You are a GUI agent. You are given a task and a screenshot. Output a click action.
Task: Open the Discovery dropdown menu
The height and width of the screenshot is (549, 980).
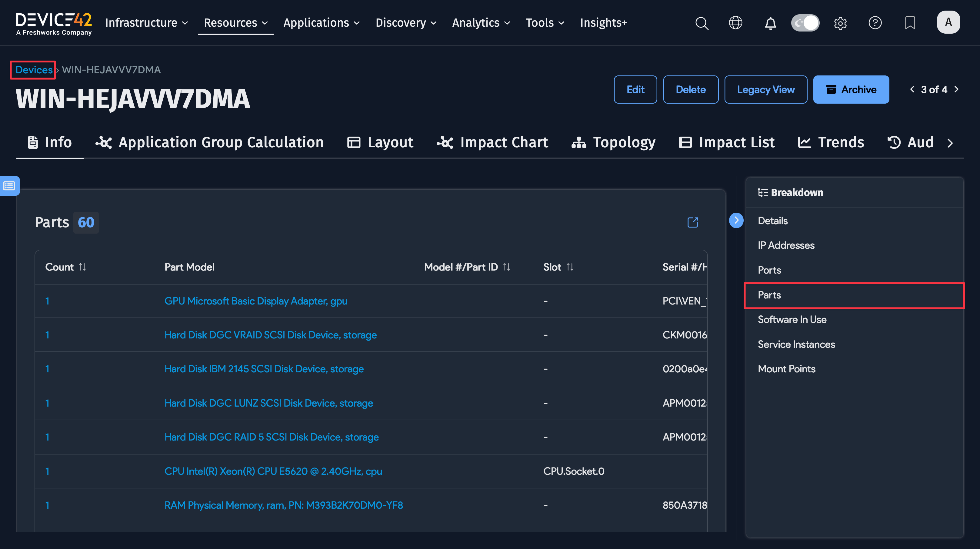[x=405, y=23]
